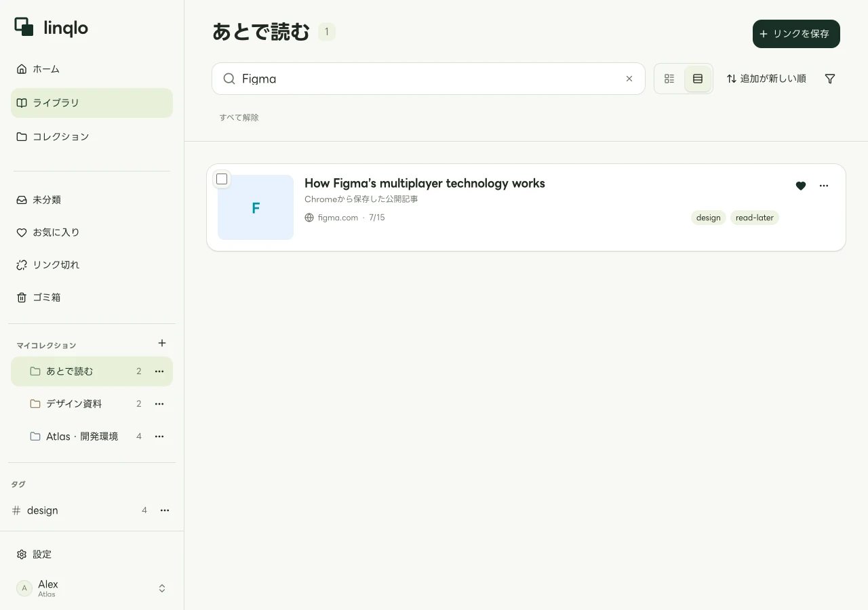Open the ホーム page

[x=92, y=69]
